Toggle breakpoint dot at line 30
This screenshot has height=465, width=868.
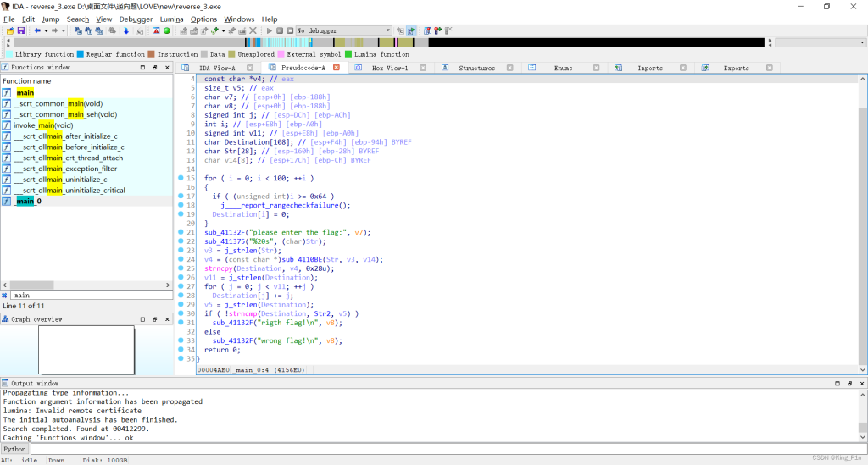tap(181, 313)
